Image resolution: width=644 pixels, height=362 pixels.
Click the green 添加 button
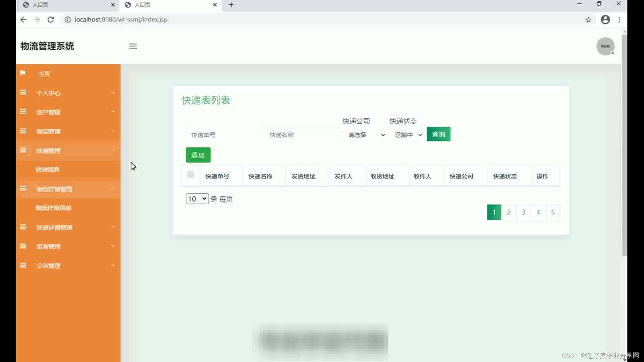(198, 155)
